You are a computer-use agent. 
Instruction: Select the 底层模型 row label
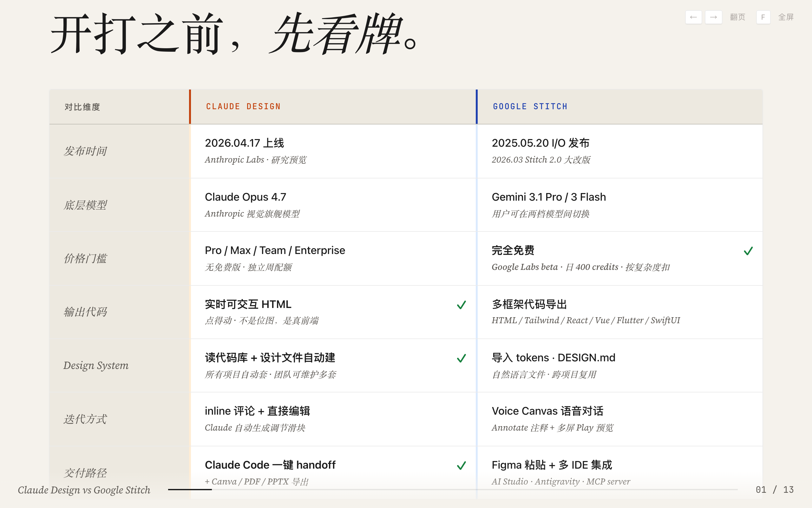tap(85, 205)
